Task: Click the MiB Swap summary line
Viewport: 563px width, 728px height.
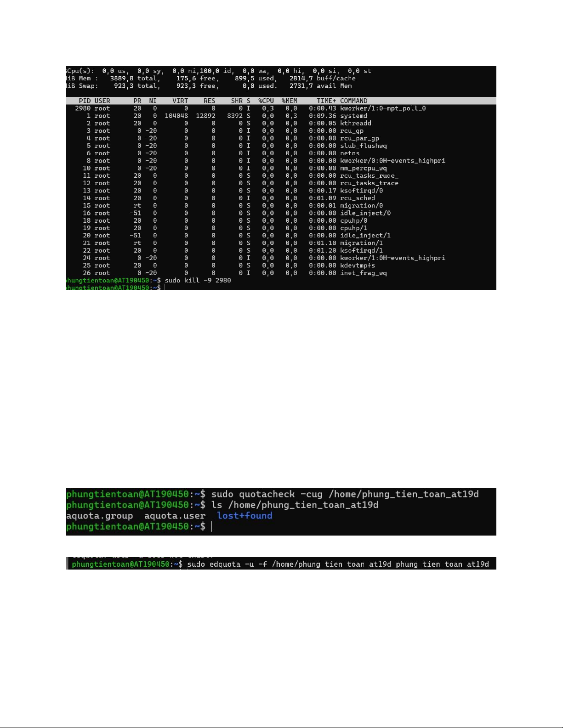Action: [209, 86]
